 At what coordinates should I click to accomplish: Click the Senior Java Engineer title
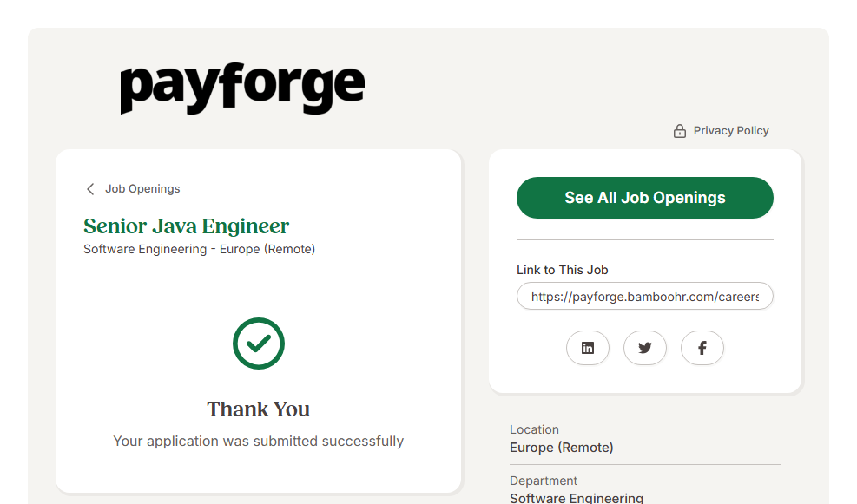pyautogui.click(x=186, y=226)
